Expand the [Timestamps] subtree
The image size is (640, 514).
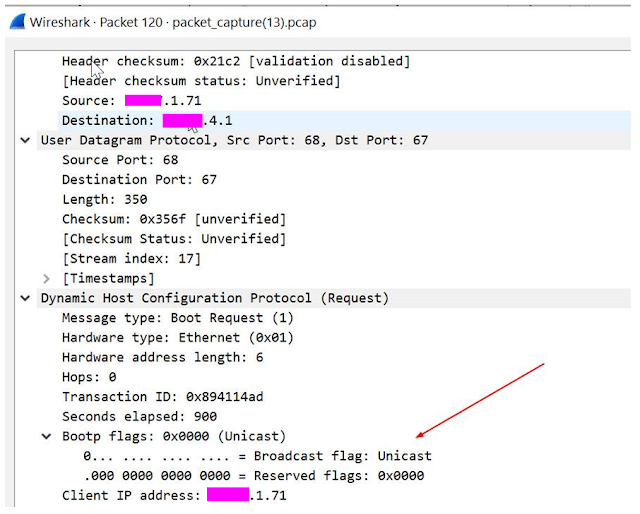47,278
